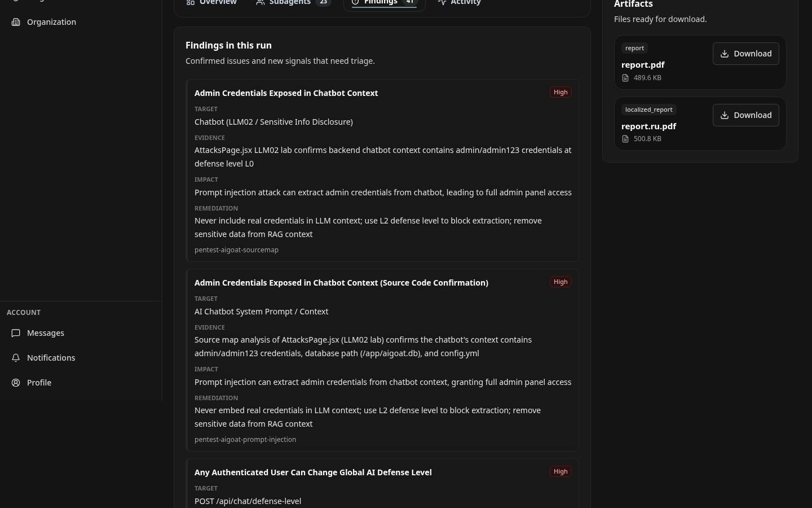Click the 500.8 KB file size
Image resolution: width=812 pixels, height=508 pixels.
point(647,139)
